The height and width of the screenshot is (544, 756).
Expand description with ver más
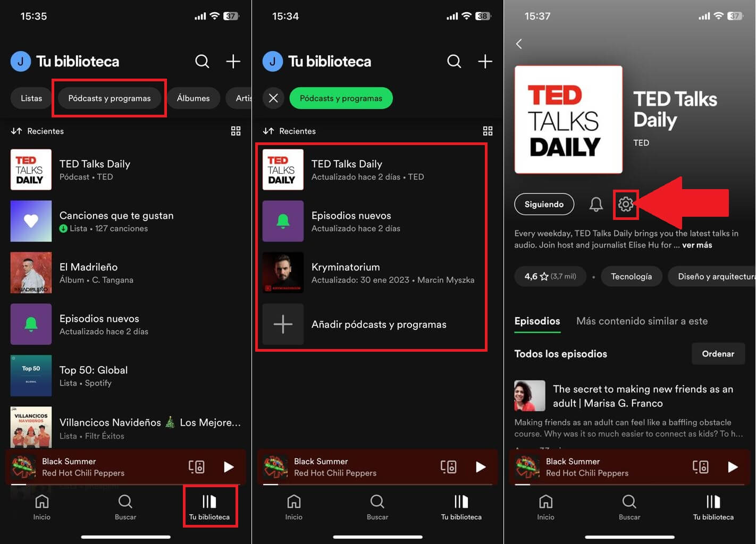[697, 245]
